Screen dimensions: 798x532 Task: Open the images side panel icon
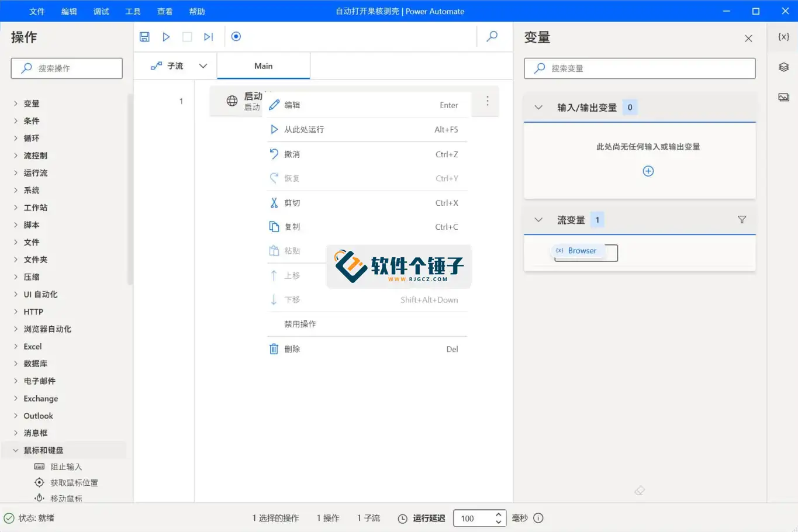(x=784, y=97)
